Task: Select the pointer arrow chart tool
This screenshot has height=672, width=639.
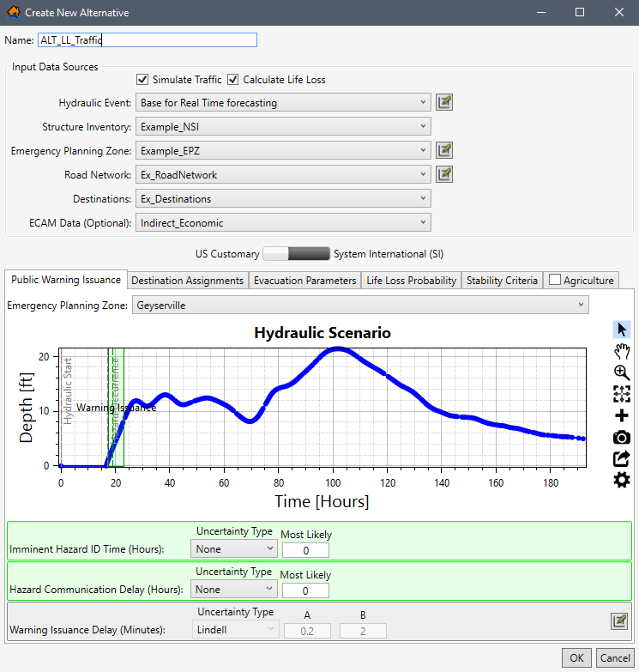Action: click(622, 330)
